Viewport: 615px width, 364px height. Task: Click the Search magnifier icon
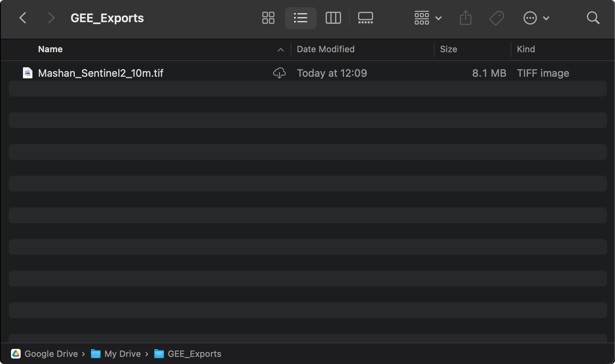coord(593,18)
